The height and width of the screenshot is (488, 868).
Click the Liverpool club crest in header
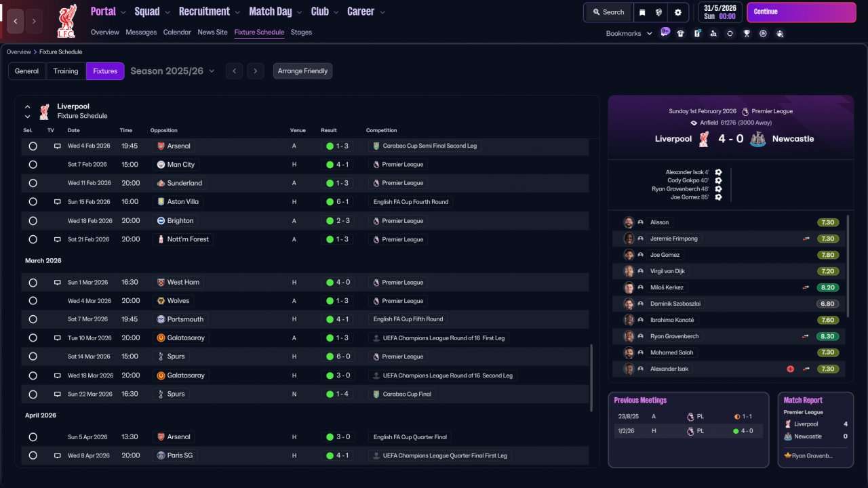pyautogui.click(x=66, y=20)
